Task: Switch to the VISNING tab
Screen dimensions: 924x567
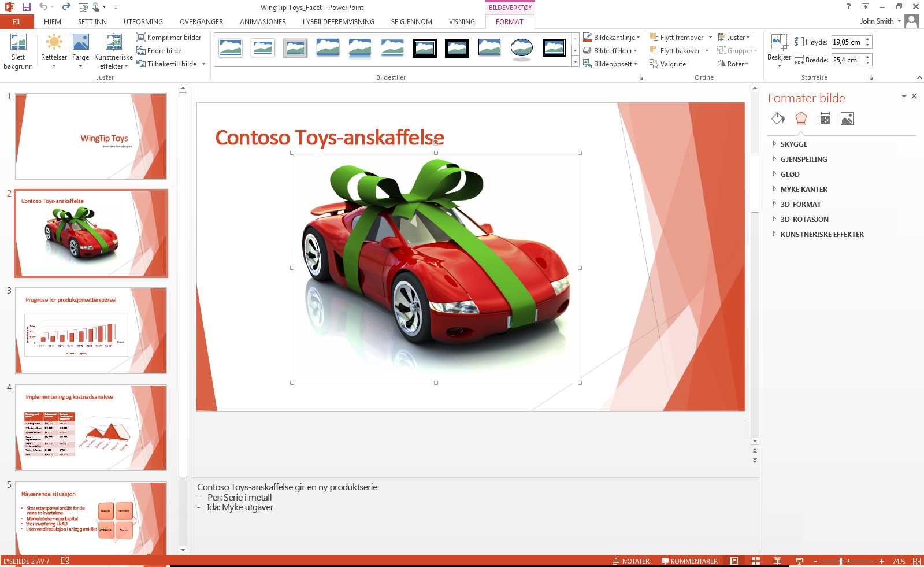Action: click(x=462, y=22)
